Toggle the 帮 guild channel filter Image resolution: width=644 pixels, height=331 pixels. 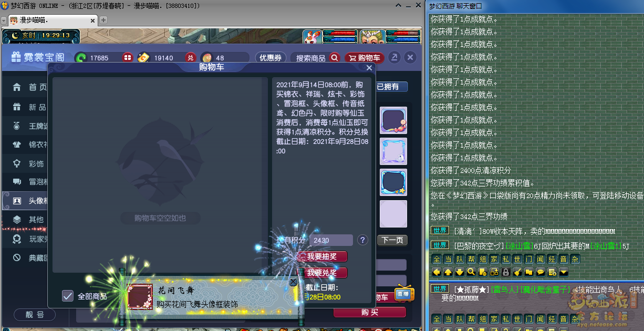[x=471, y=259]
